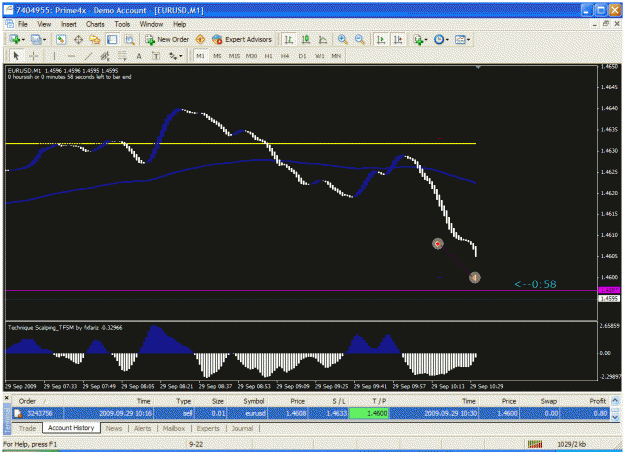
Task: Open the File menu
Action: [23, 24]
